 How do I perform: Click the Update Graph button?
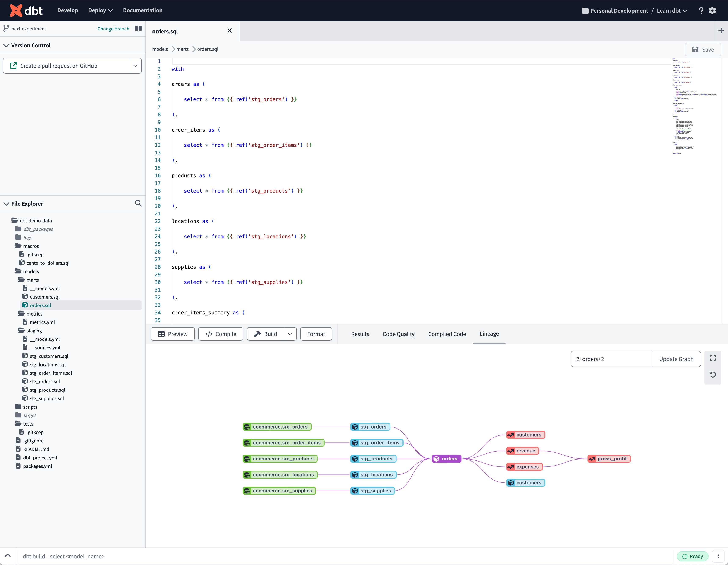tap(676, 359)
